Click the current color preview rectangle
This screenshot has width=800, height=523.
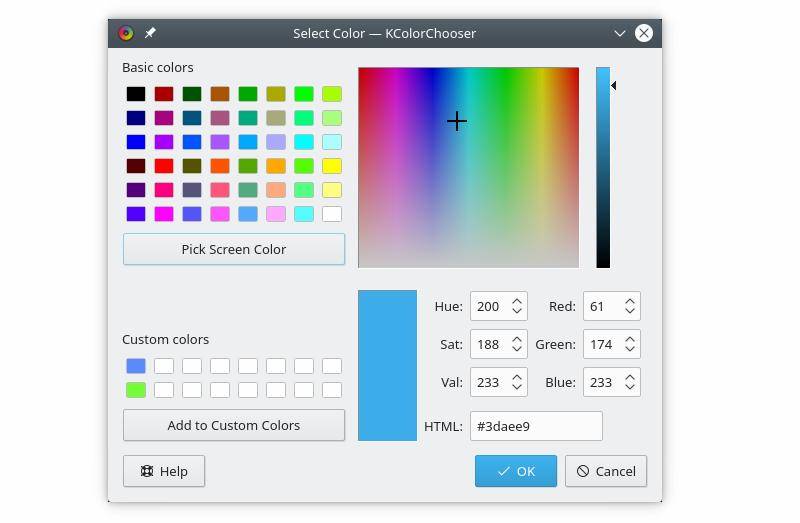point(387,365)
